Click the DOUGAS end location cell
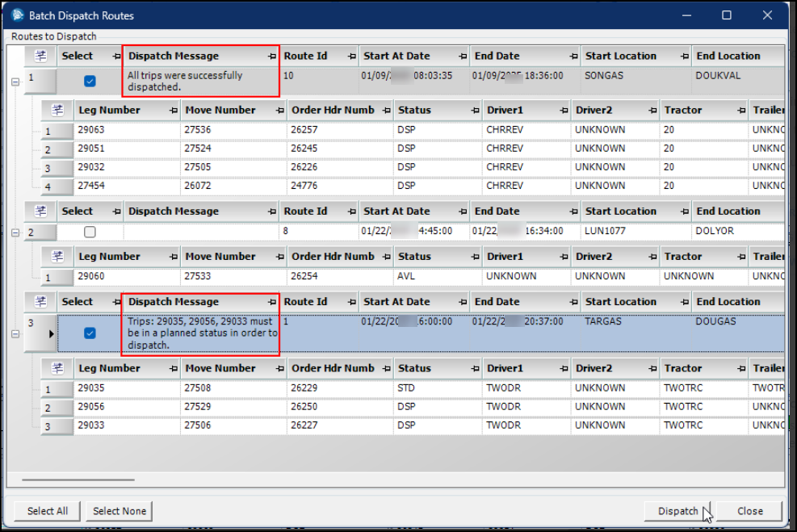The width and height of the screenshot is (797, 532). [x=738, y=333]
